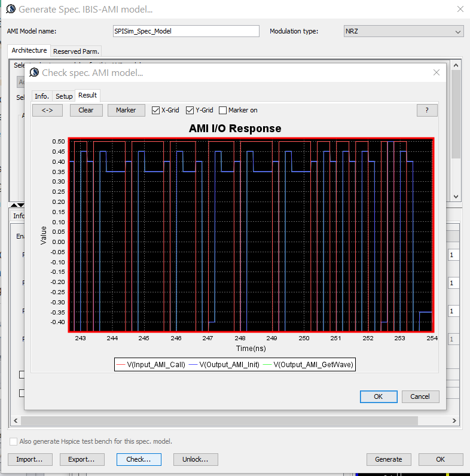Uncheck the Y-Grid option
This screenshot has height=476, width=470.
[190, 110]
